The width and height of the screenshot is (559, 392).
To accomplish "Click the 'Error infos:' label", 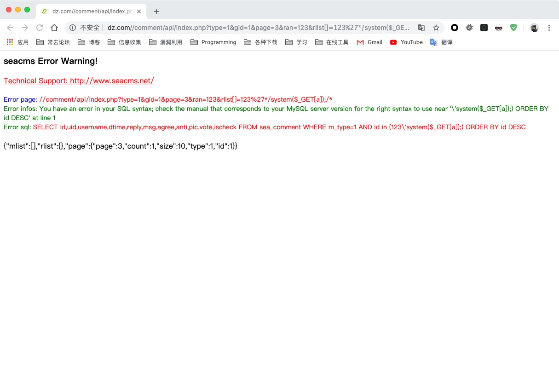I will pyautogui.click(x=21, y=109).
